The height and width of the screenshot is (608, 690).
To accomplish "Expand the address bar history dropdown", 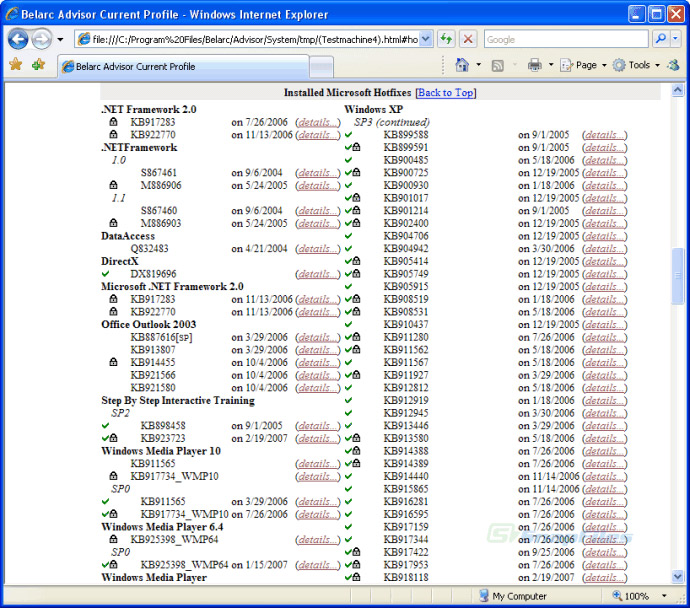I will (426, 40).
